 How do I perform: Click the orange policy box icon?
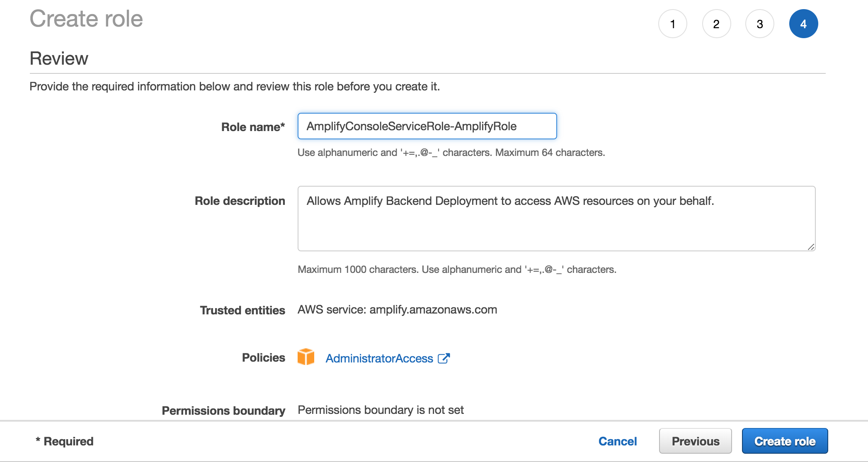(x=306, y=357)
